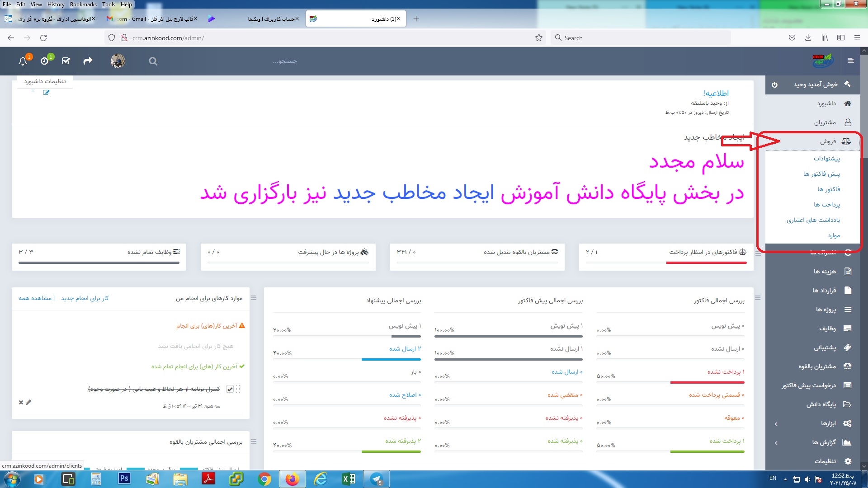Click the logout power icon in sidebar
The width and height of the screenshot is (868, 488).
[x=774, y=84]
